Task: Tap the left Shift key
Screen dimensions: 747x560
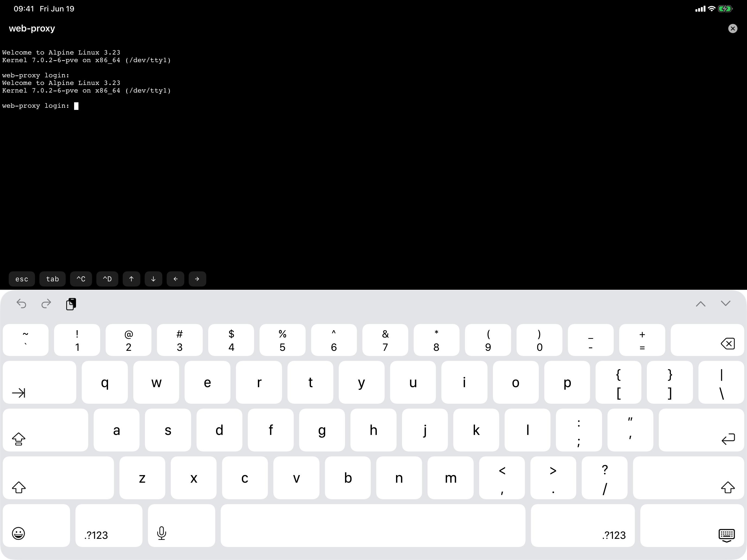Action: 58,478
